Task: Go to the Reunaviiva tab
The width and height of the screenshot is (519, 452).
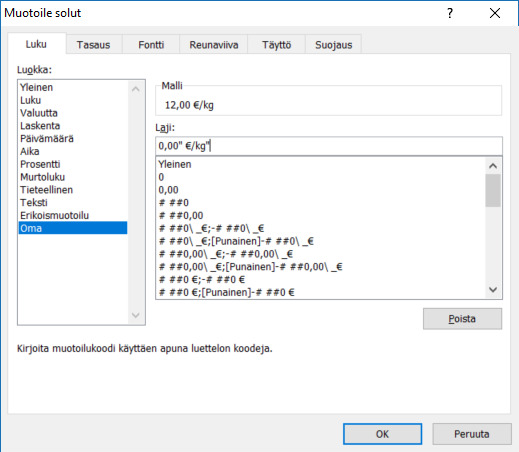Action: pyautogui.click(x=214, y=45)
